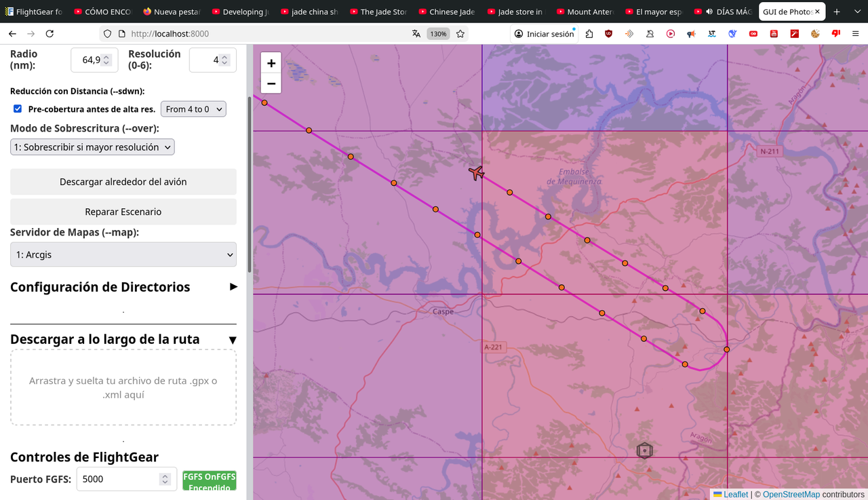Open the megaphone extension icon
Image resolution: width=868 pixels, height=500 pixels.
[691, 34]
